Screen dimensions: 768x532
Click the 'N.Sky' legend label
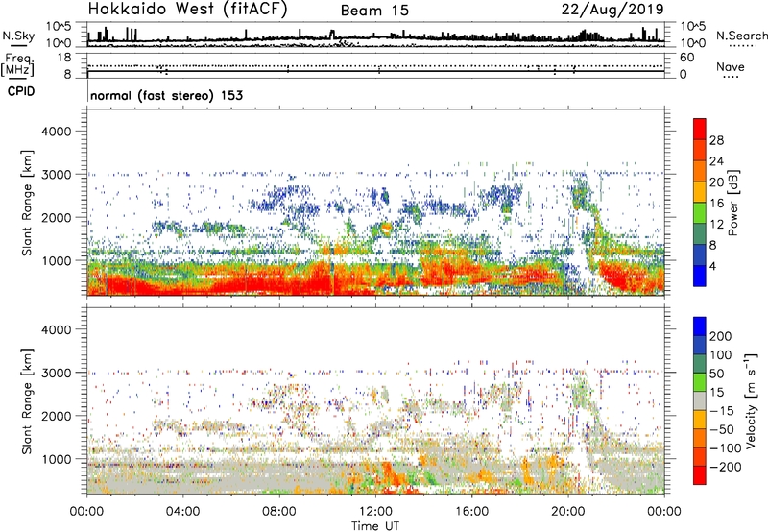[x=18, y=36]
